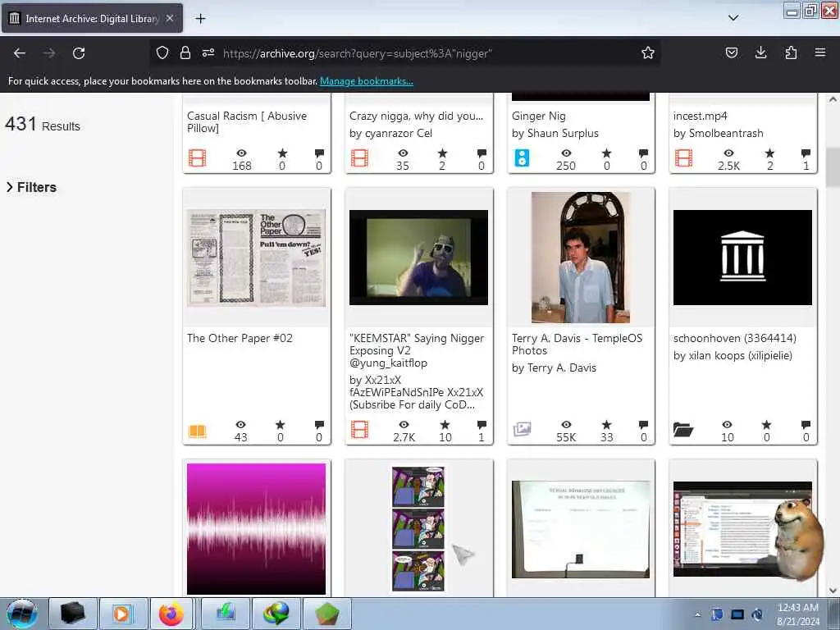Click the favorites star showing 33

tap(606, 424)
